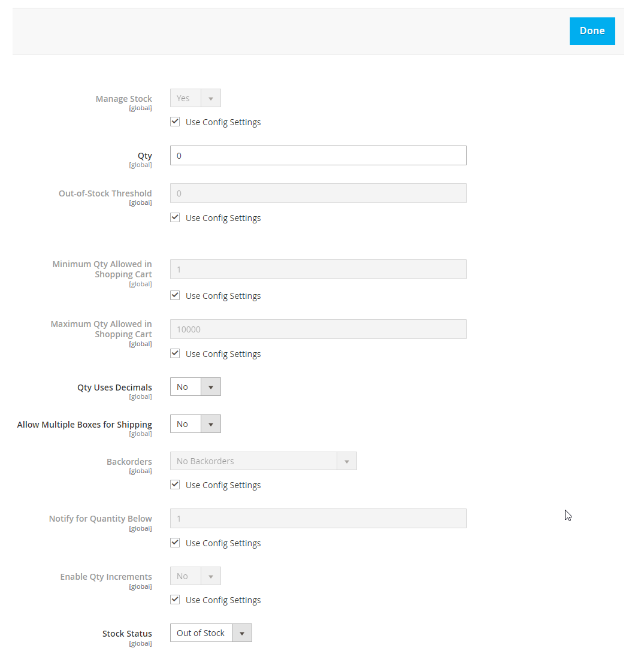Toggle Use Config Settings for Notify for Quantity Below
638x672 pixels.
175,543
